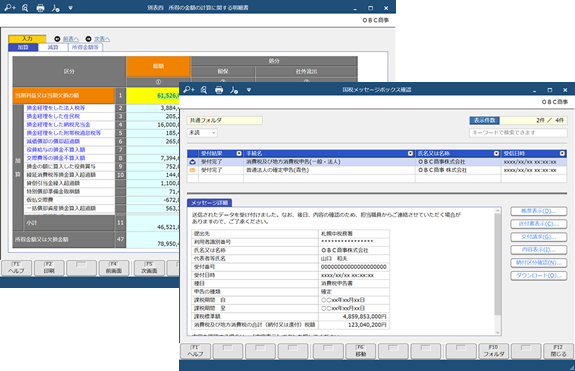Go to the previous table via the 前表へ link

coord(71,39)
